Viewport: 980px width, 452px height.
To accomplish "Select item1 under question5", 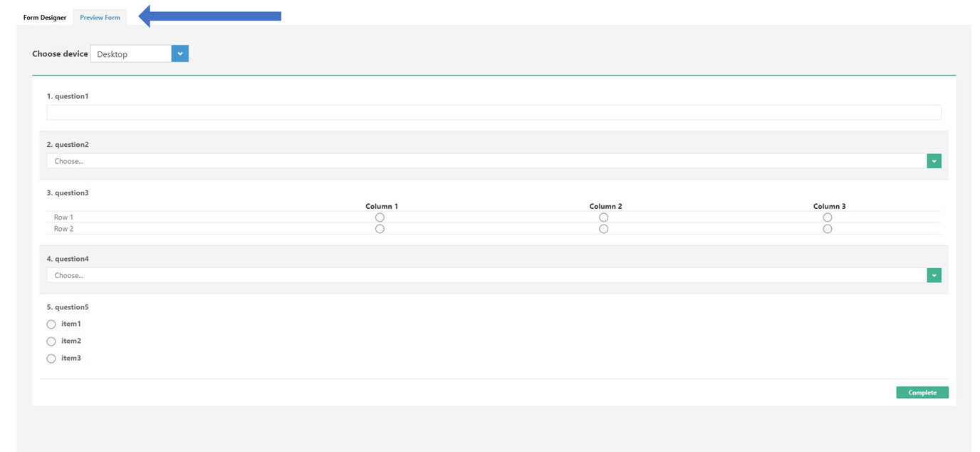I will (51, 324).
